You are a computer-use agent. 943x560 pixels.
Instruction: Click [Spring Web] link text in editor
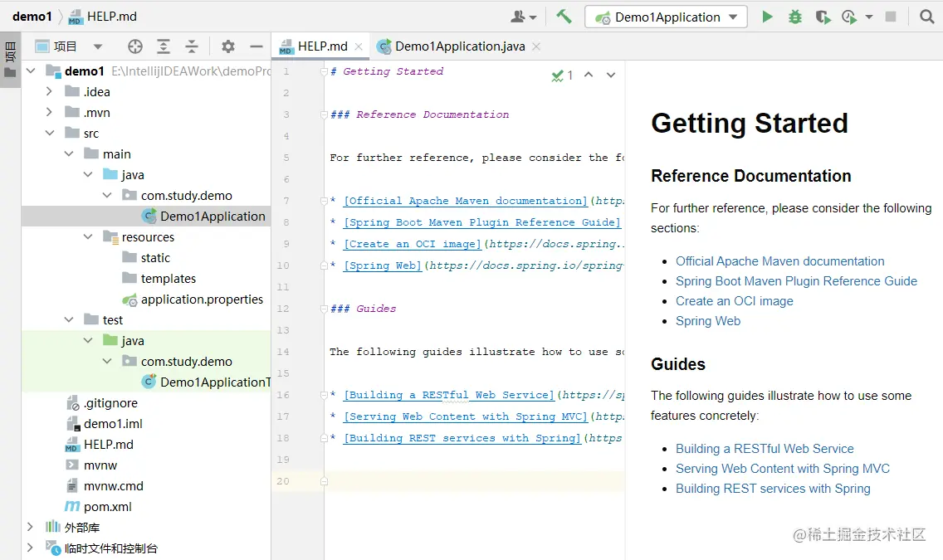[383, 265]
